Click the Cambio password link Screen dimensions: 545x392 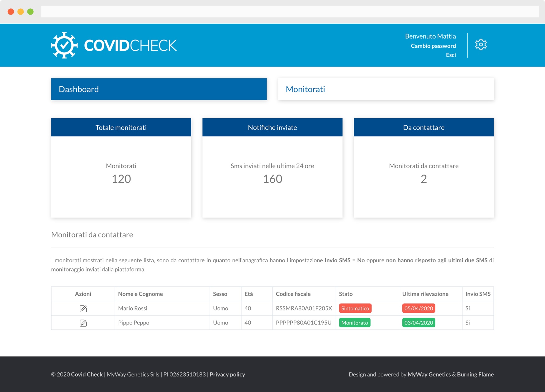click(x=433, y=46)
